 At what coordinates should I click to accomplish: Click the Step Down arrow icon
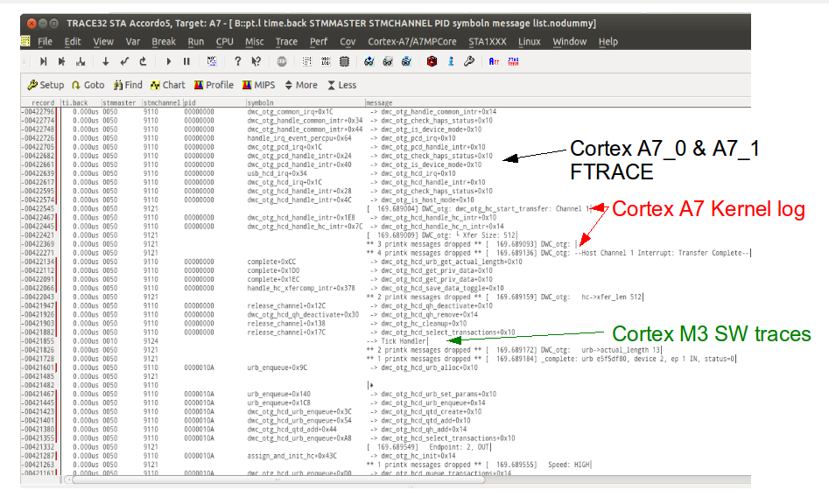pyautogui.click(x=106, y=61)
